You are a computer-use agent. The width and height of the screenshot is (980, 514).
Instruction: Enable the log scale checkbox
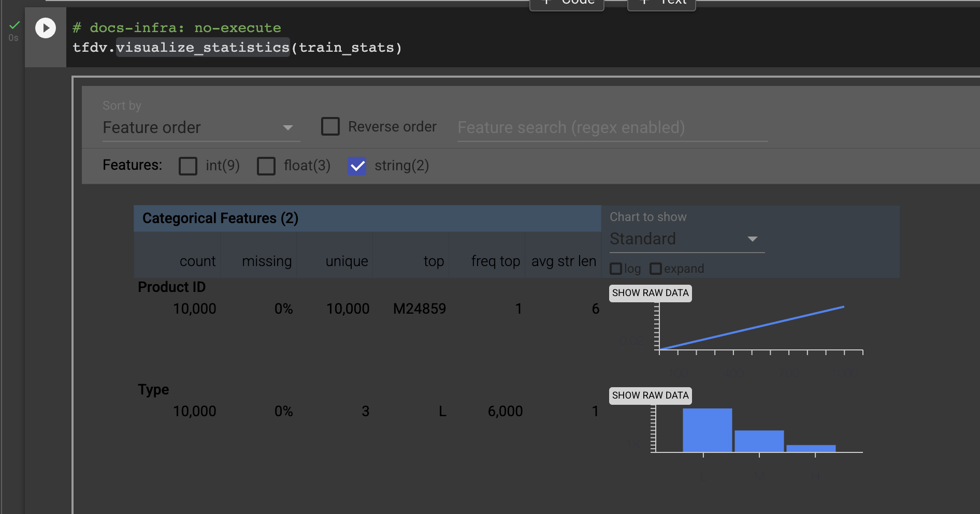click(x=615, y=269)
